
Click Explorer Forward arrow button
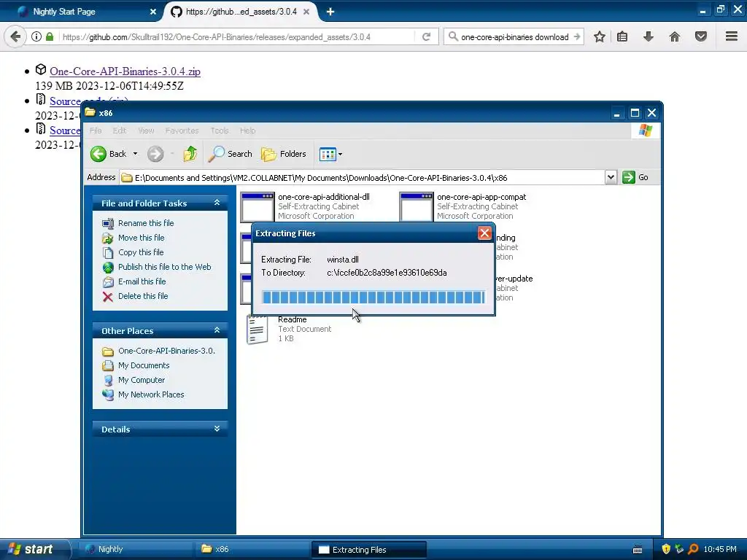coord(155,154)
